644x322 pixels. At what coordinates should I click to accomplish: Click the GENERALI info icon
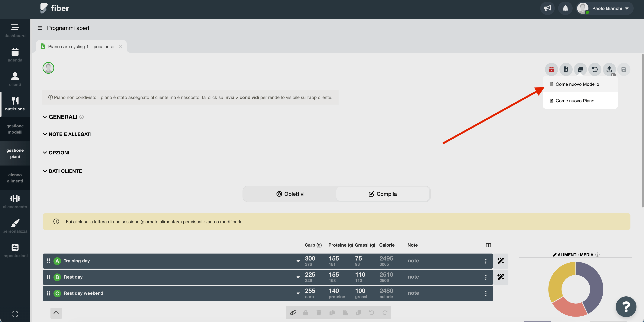(x=82, y=117)
